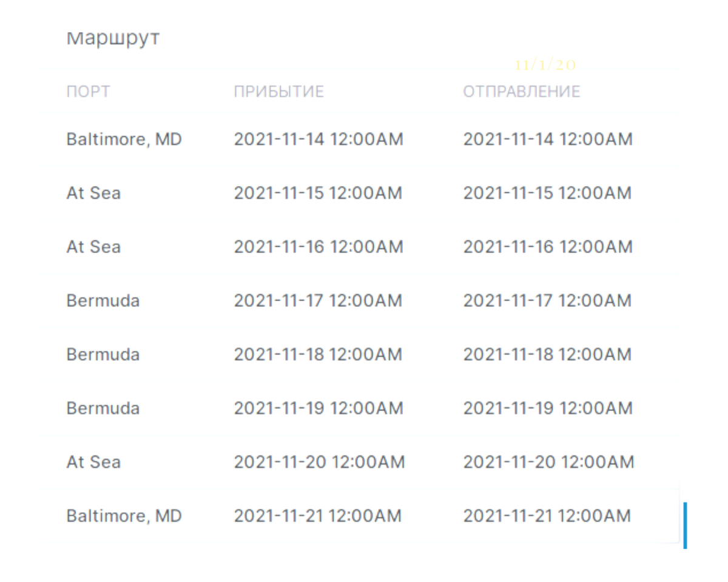Select the ПРИБЫТИЕ column header
Screen dimensions: 728x582
pyautogui.click(x=279, y=92)
